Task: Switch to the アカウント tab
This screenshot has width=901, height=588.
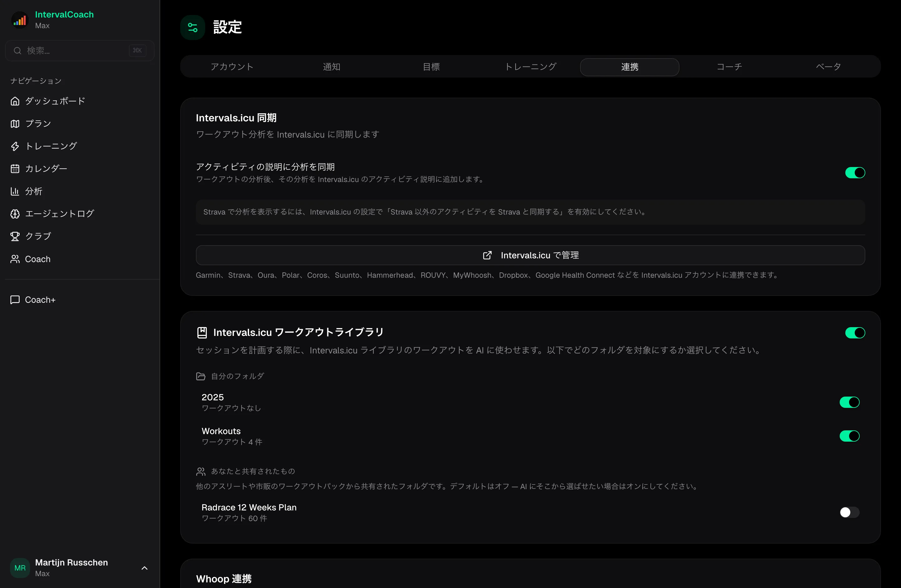Action: (232, 67)
